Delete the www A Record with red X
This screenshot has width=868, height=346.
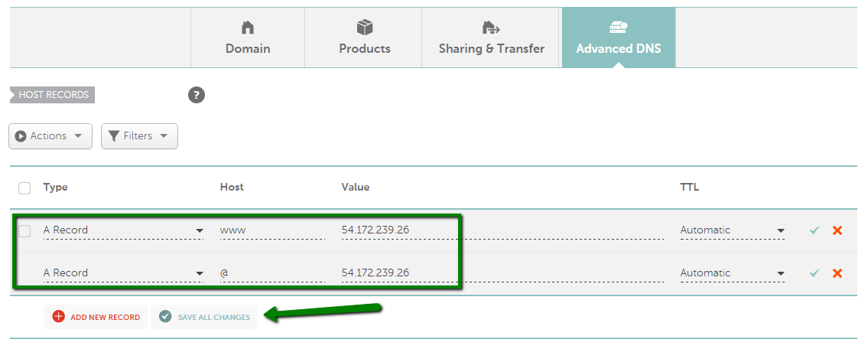click(x=837, y=230)
